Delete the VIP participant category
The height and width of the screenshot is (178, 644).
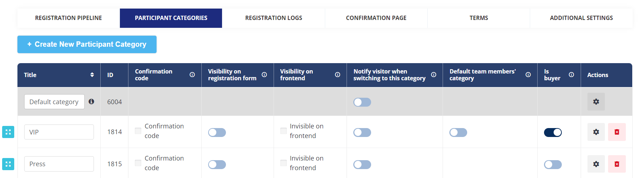click(x=617, y=132)
